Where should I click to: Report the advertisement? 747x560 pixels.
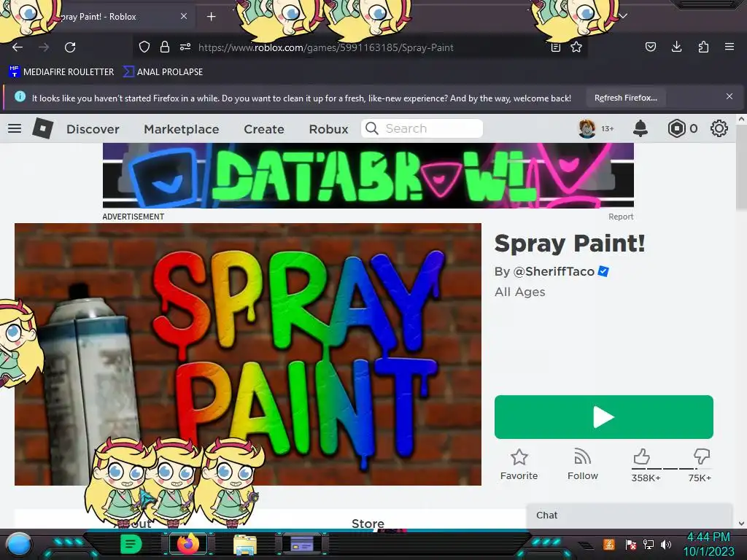pyautogui.click(x=621, y=217)
